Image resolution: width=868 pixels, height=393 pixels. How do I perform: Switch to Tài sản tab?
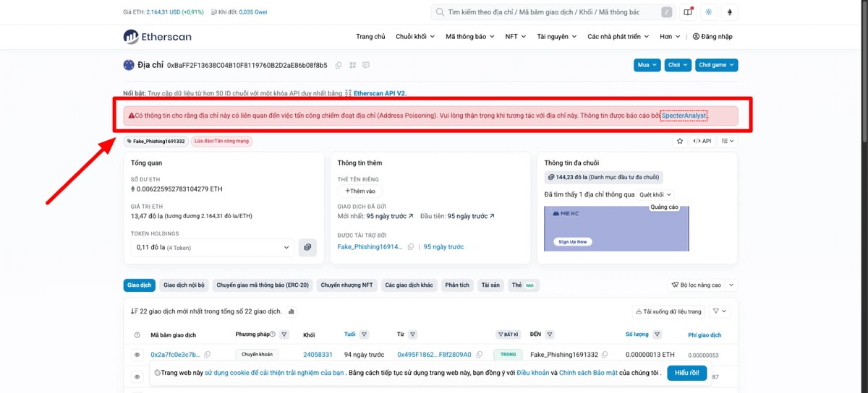point(490,285)
